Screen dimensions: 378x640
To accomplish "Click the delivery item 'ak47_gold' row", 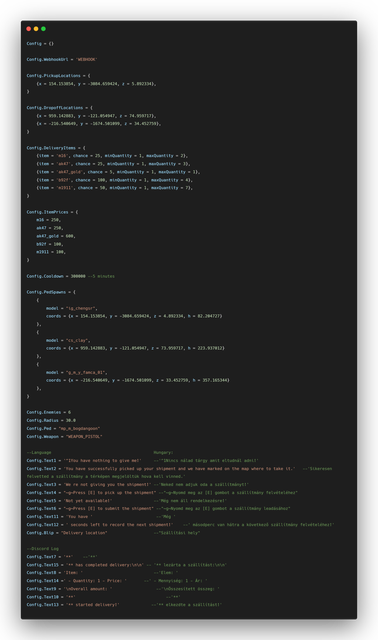I will [x=118, y=172].
